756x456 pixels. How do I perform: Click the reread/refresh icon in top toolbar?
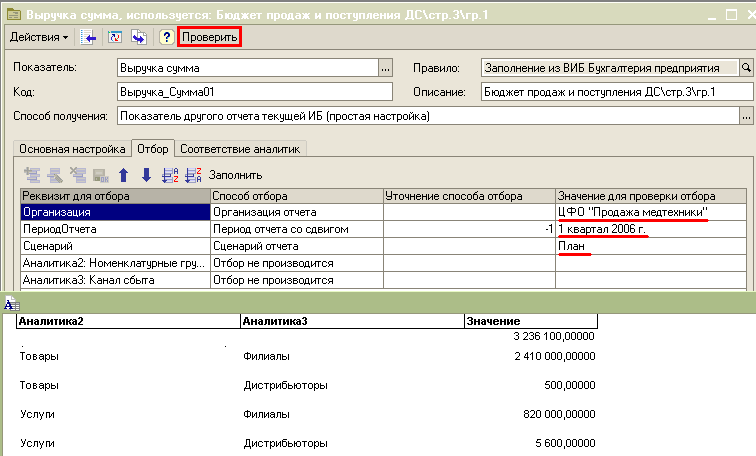tap(115, 37)
